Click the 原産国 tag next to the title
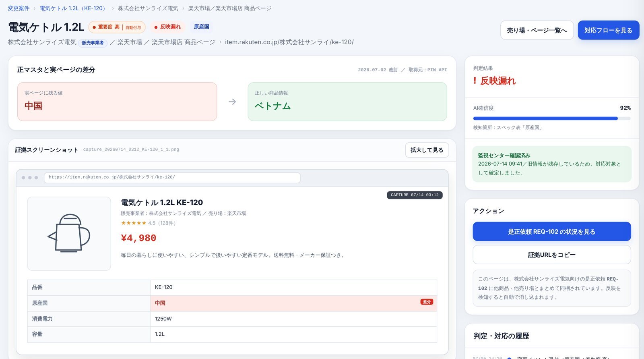Image resolution: width=644 pixels, height=359 pixels. tap(201, 27)
